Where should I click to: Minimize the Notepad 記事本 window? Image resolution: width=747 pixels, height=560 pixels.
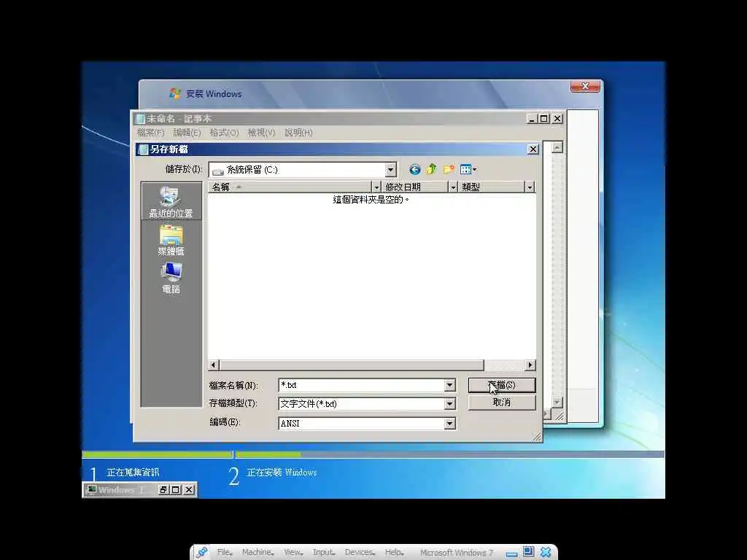pyautogui.click(x=532, y=119)
